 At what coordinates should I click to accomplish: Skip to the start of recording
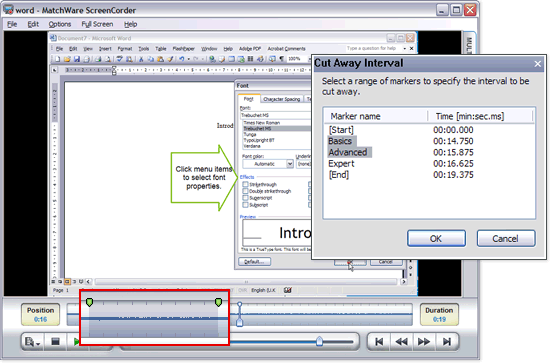[x=379, y=342]
